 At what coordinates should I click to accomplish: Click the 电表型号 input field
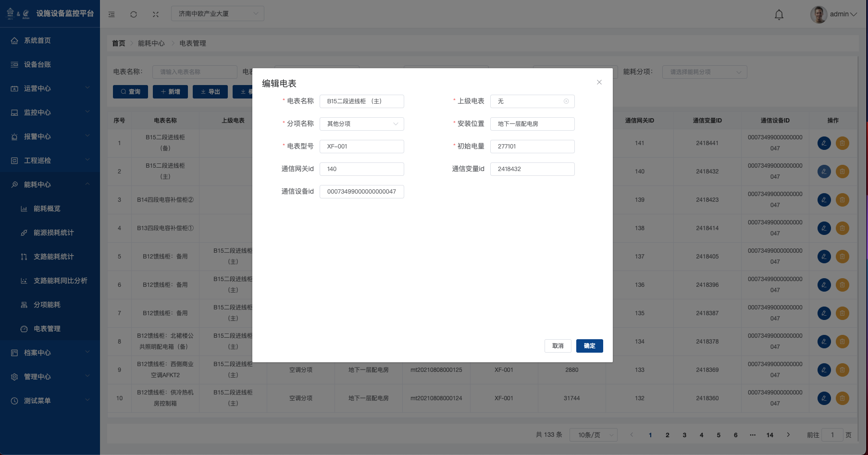point(361,147)
